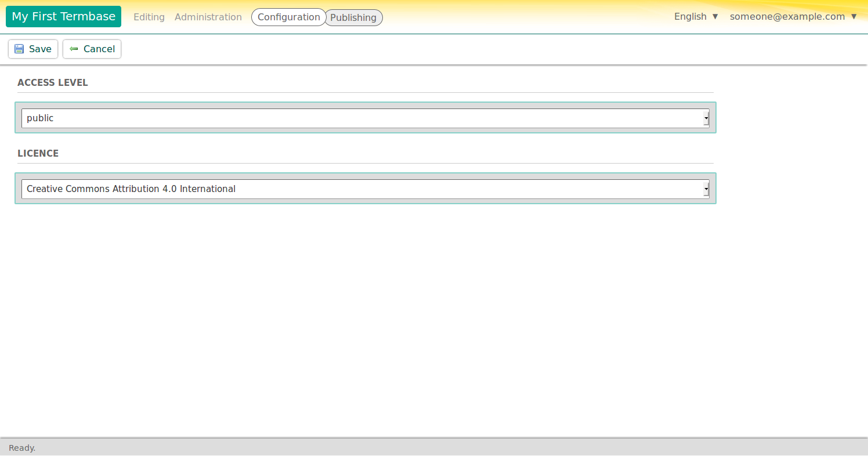Switch to the Publishing tab

coord(353,17)
